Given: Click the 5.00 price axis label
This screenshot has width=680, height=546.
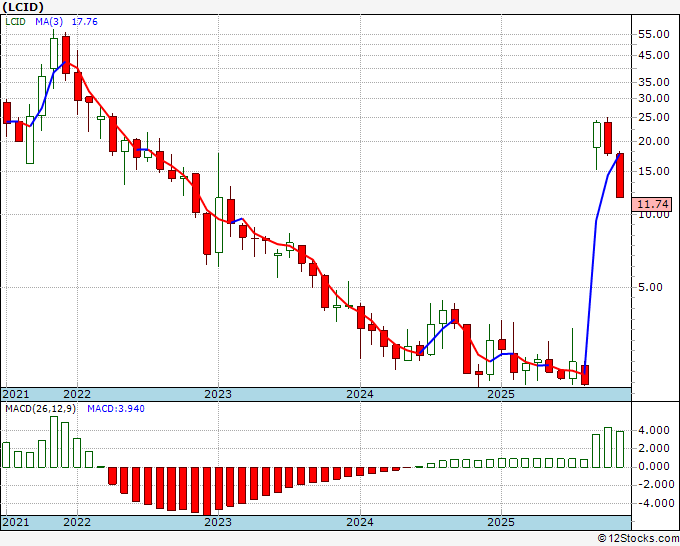Looking at the screenshot, I should pos(657,287).
